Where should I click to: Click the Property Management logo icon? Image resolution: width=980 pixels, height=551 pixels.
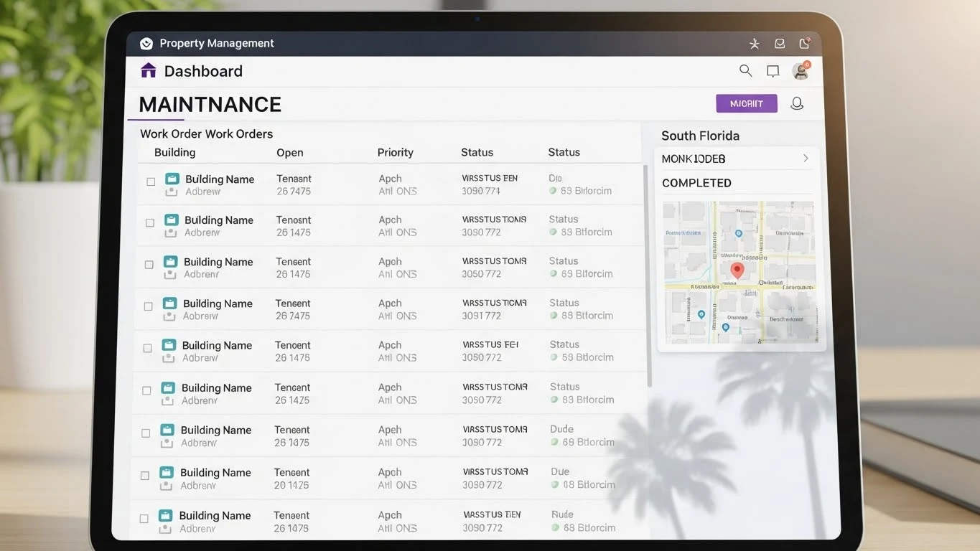click(146, 43)
